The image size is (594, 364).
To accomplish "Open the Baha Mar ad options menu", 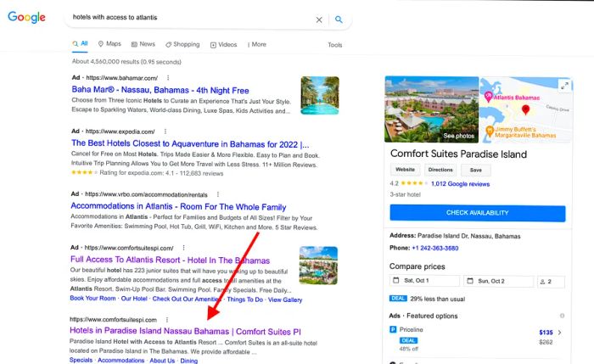I will 168,78.
